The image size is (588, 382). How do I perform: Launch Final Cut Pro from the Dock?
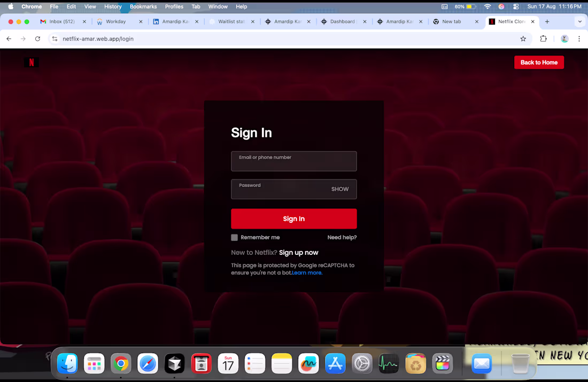[x=443, y=363]
